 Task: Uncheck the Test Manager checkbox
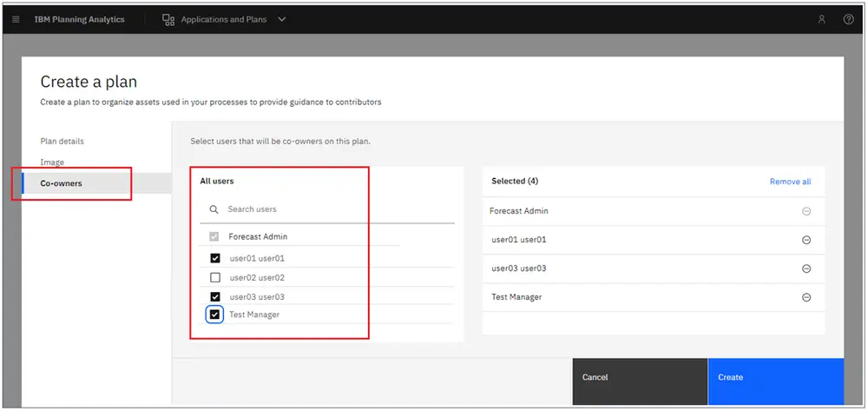[215, 315]
